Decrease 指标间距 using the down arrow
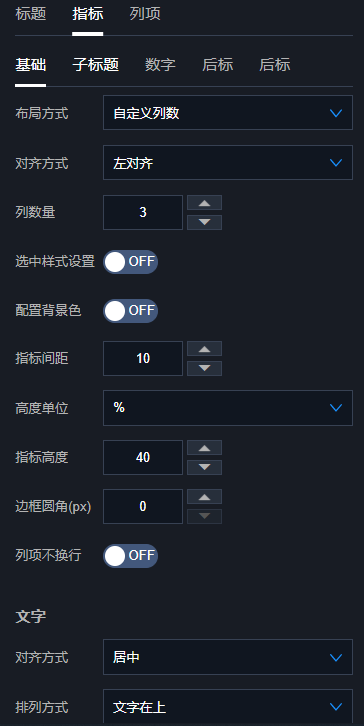This screenshot has width=364, height=726. point(204,368)
